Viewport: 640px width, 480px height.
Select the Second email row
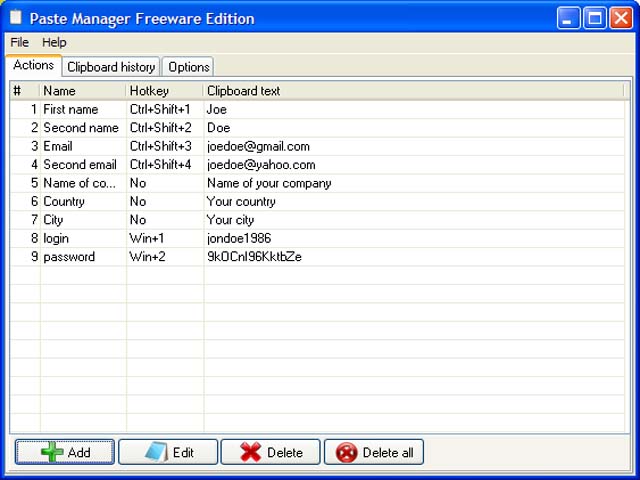coord(317,164)
